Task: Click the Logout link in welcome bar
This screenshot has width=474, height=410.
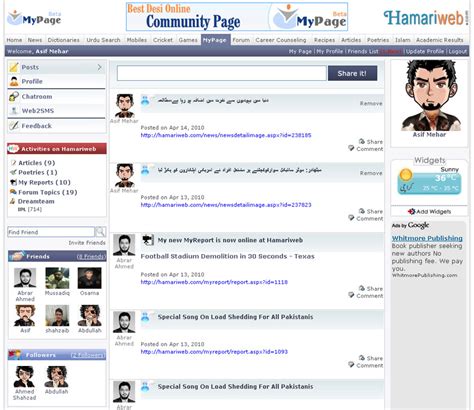Action: point(457,51)
